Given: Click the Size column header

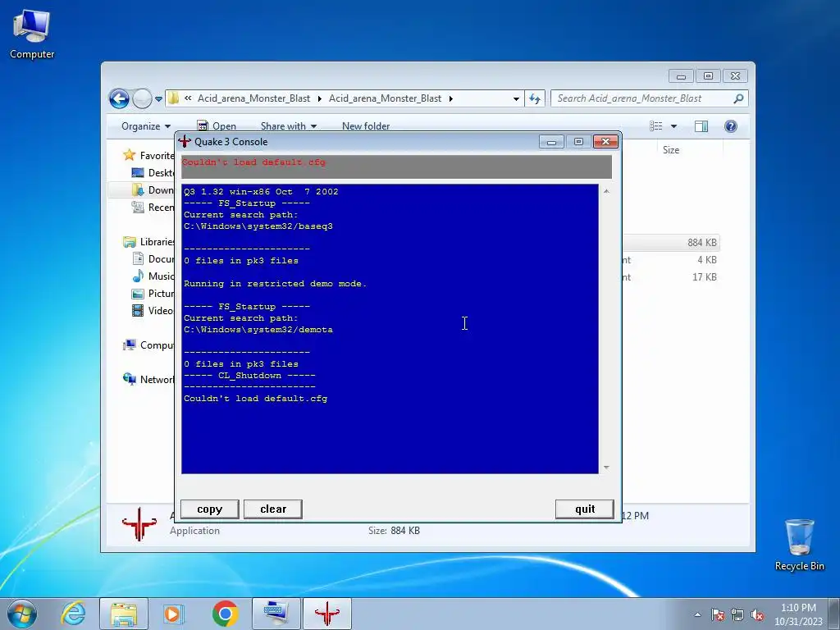Looking at the screenshot, I should (x=671, y=150).
